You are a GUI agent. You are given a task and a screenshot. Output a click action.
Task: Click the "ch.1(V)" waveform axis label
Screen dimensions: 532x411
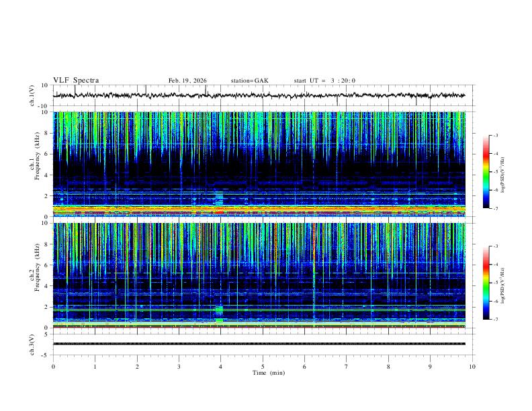tap(32, 95)
